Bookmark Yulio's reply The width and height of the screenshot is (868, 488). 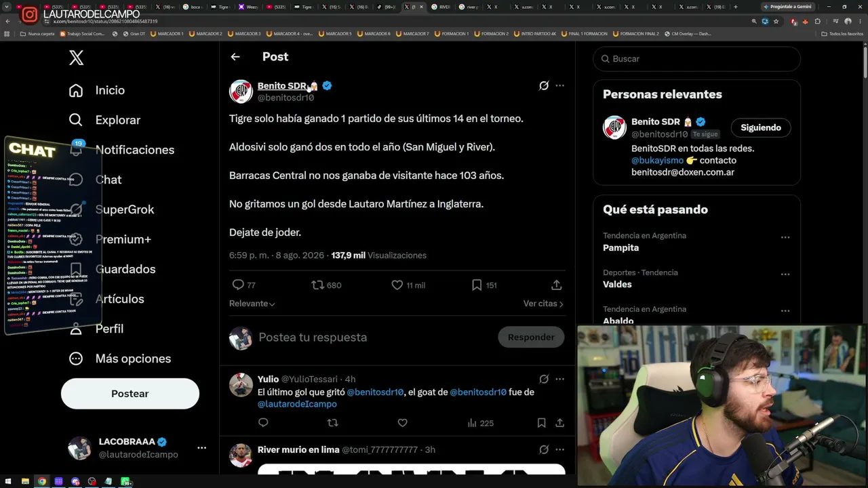pos(541,423)
